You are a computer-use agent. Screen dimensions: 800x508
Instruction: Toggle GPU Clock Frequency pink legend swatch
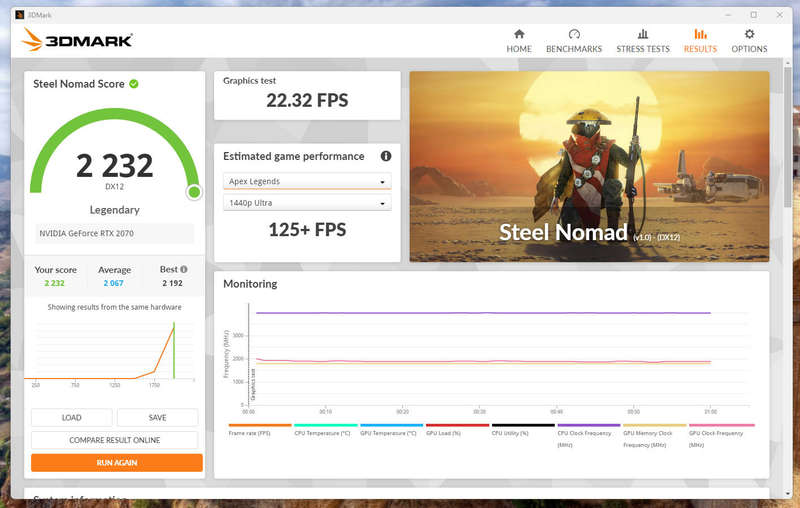point(721,425)
